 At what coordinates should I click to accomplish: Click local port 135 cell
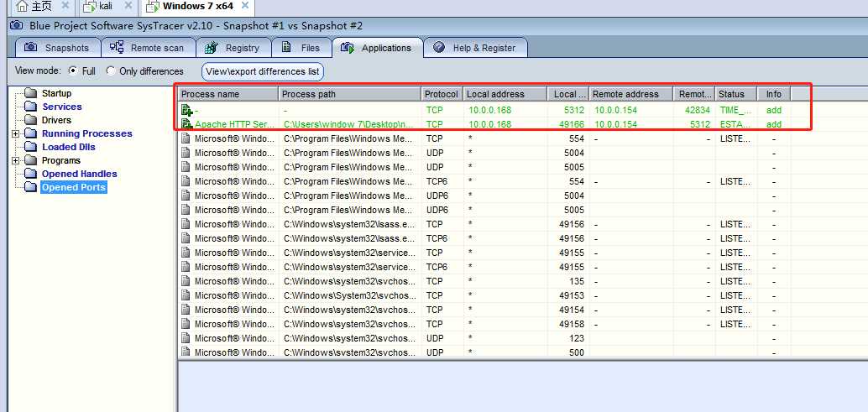click(x=568, y=281)
